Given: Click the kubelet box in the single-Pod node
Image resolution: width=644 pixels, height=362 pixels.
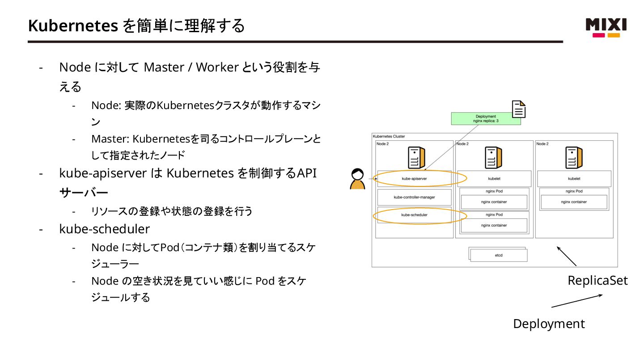Looking at the screenshot, I should click(x=574, y=178).
